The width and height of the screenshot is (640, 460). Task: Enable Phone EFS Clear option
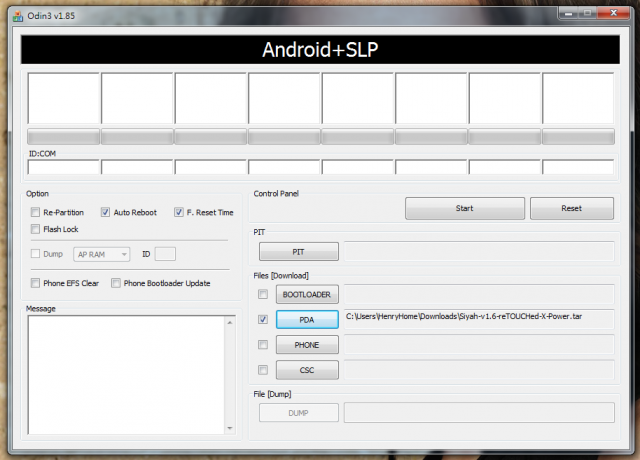point(36,283)
